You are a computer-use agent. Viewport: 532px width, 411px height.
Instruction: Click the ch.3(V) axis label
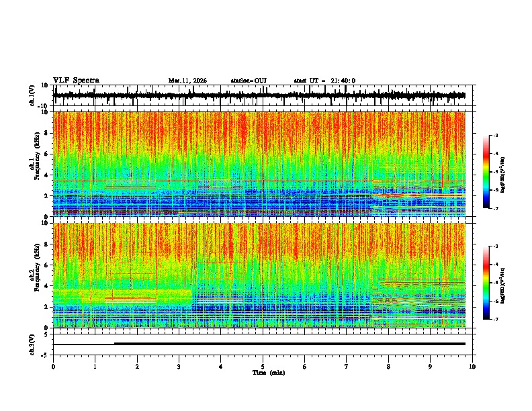[x=32, y=345]
